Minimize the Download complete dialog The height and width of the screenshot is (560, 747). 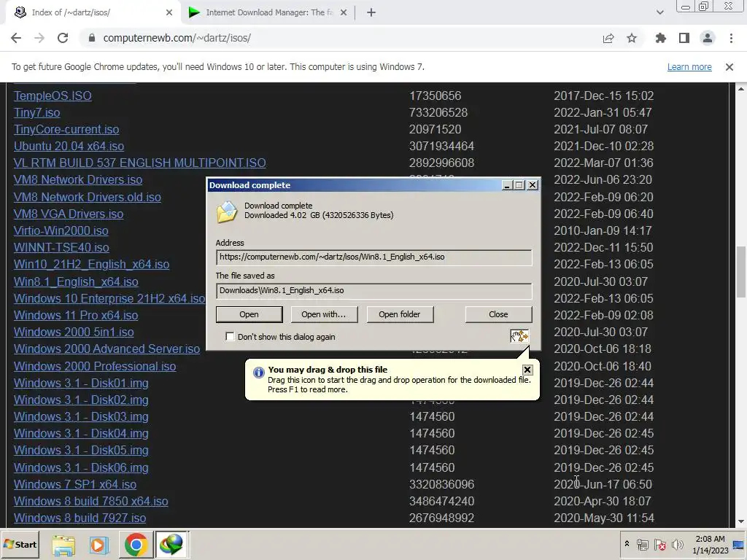coord(507,185)
